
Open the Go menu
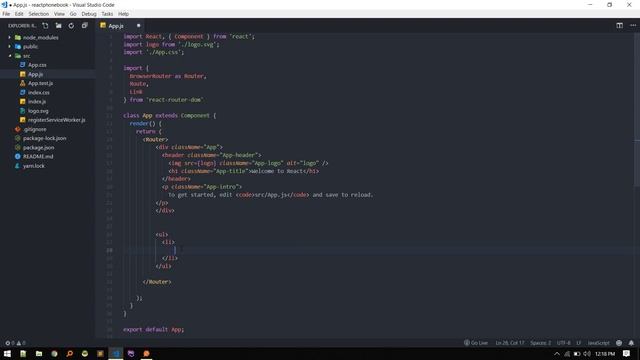tap(73, 14)
